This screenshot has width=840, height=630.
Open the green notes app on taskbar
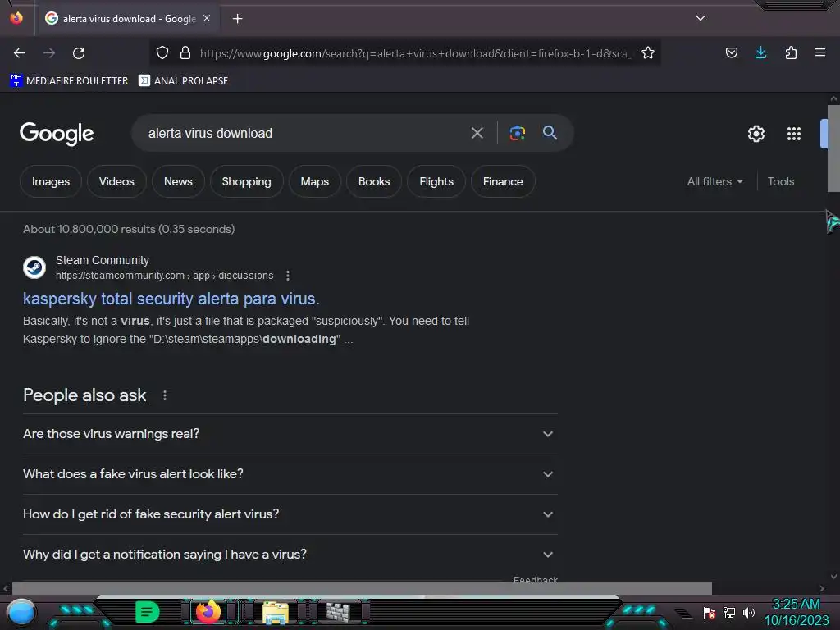147,612
